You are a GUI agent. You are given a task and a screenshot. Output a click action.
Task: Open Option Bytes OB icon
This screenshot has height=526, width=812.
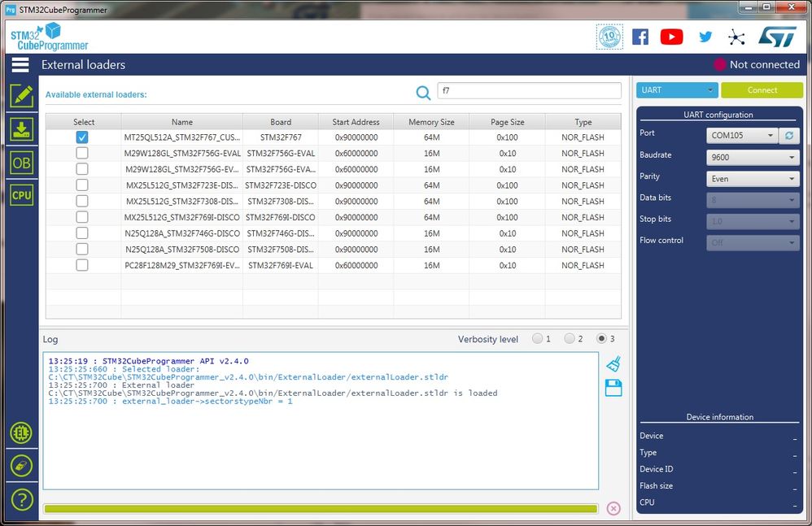pos(21,163)
